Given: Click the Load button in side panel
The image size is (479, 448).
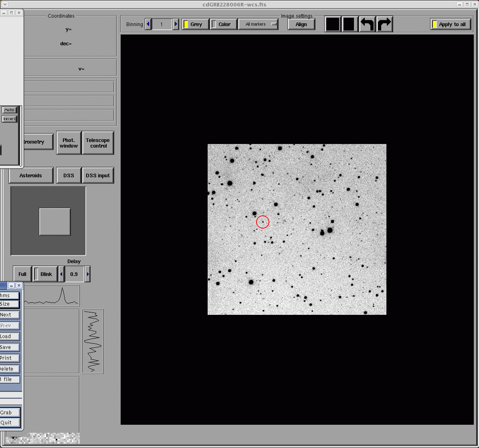Looking at the screenshot, I should [10, 337].
